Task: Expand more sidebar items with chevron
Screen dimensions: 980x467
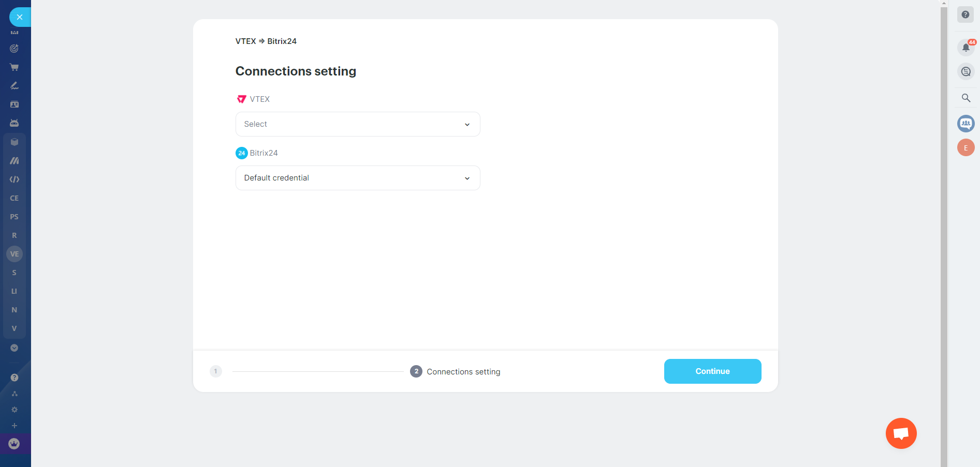Action: 14,348
